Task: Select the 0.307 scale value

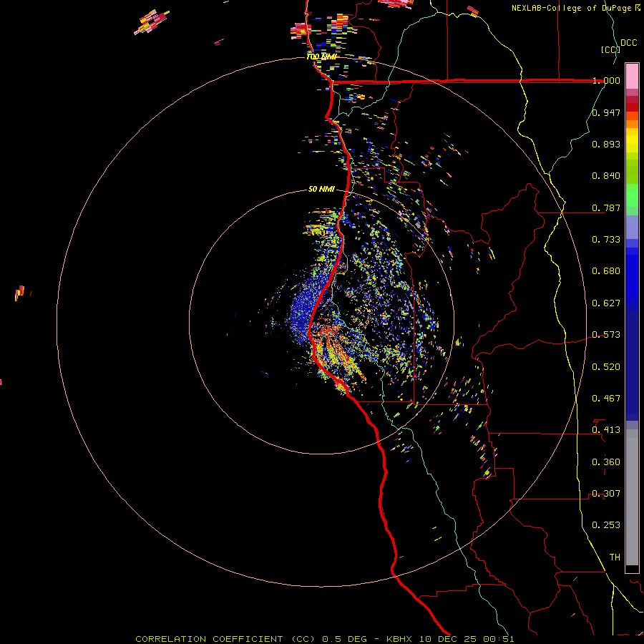Action: [x=606, y=494]
